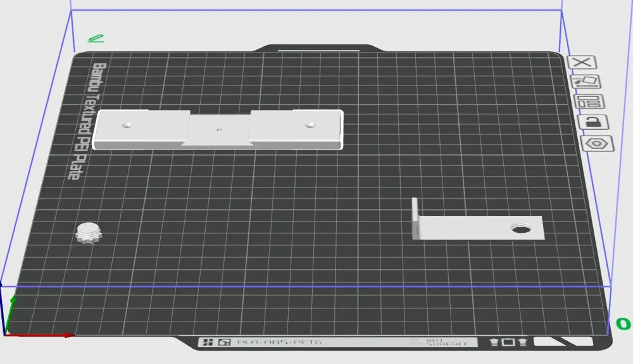Click the center hole of the mounting bar
Image resolution: width=633 pixels, height=364 pixels.
219,130
